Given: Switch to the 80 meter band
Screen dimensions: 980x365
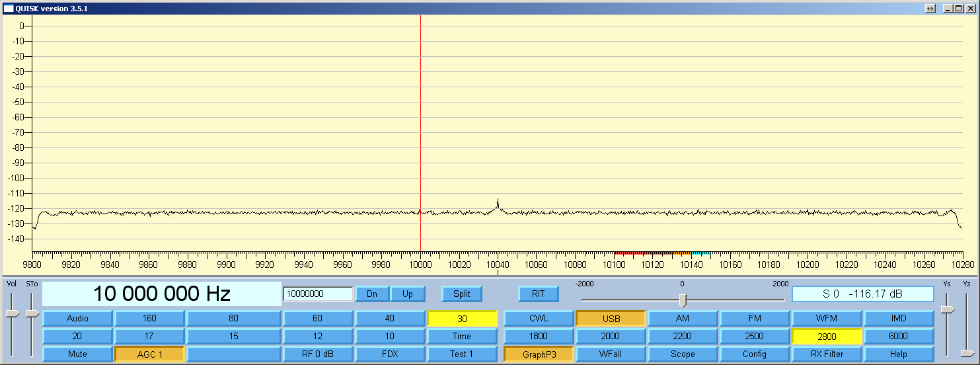Looking at the screenshot, I should pyautogui.click(x=233, y=318).
